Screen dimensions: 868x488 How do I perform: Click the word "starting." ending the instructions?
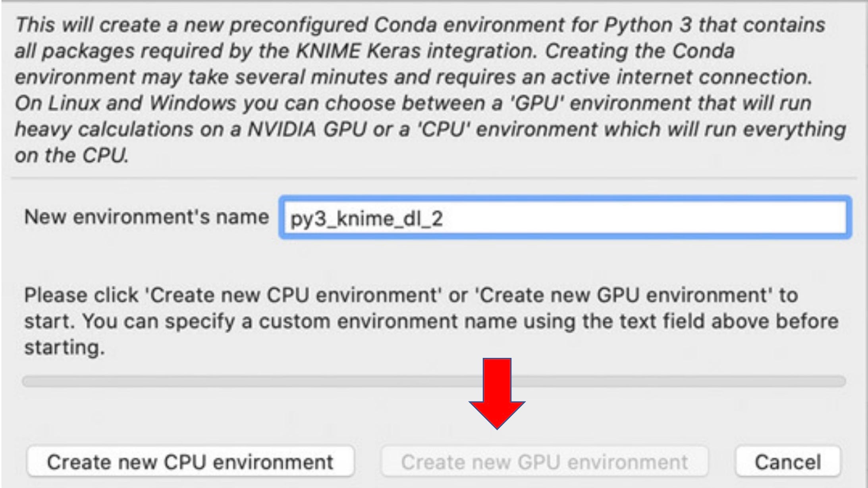click(x=64, y=348)
